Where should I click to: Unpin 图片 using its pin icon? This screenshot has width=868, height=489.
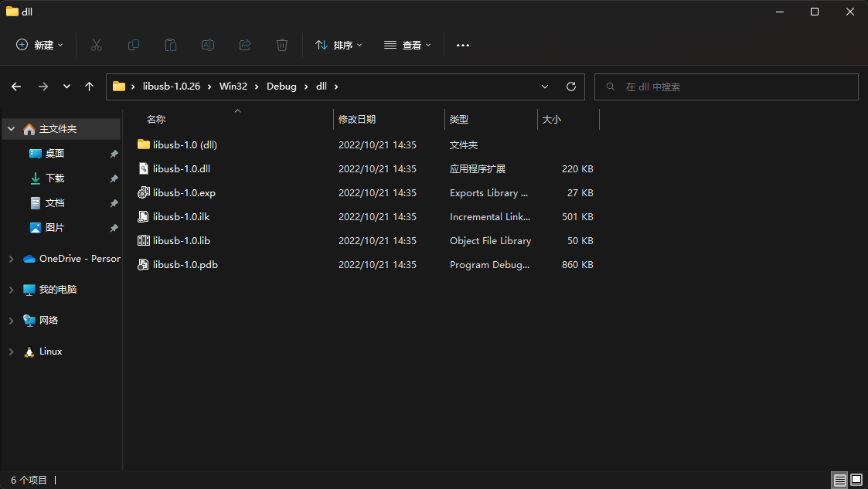114,228
